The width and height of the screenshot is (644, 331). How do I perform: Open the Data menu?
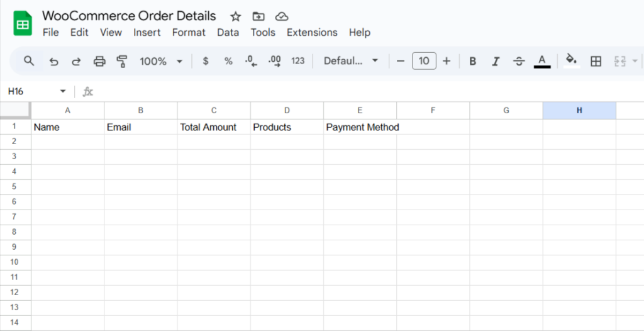(228, 32)
